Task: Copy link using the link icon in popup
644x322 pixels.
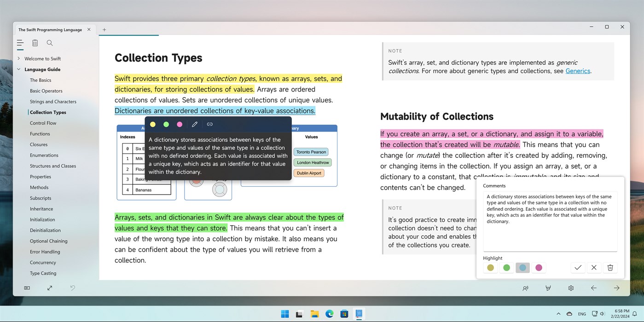Action: [x=209, y=124]
